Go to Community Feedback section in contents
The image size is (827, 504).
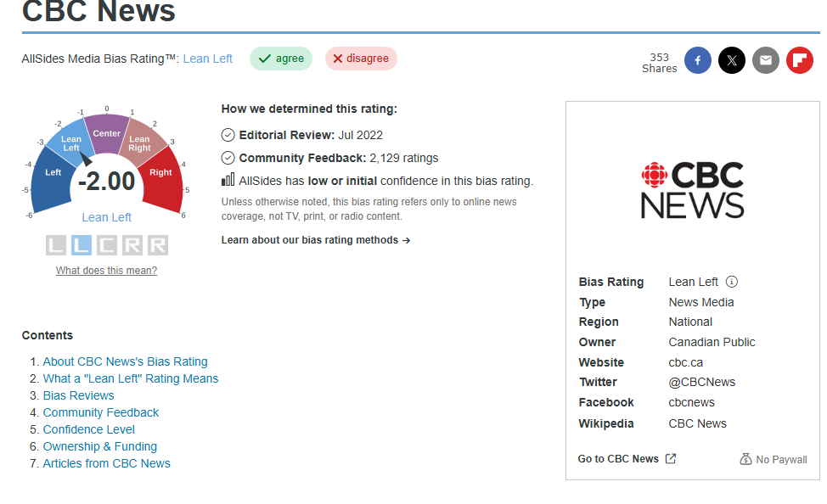[101, 412]
